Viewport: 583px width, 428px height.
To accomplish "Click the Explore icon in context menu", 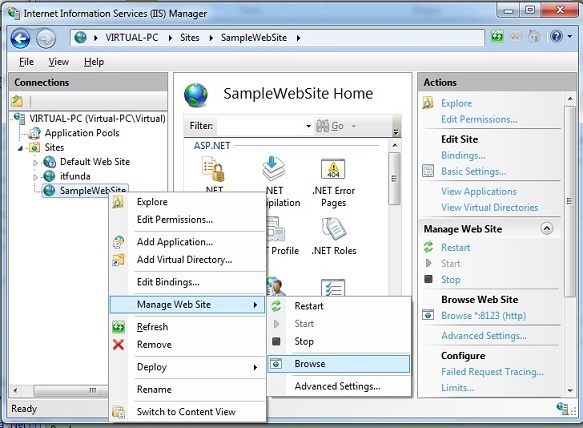I will (x=118, y=202).
